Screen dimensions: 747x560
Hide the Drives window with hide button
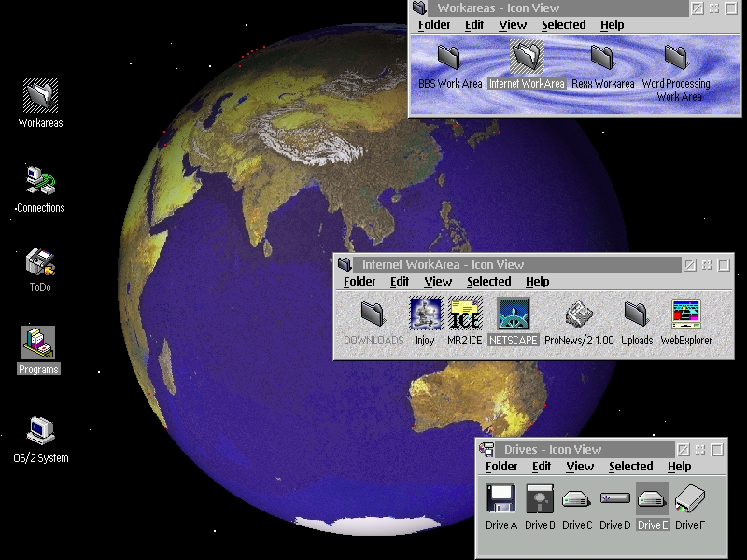point(684,450)
